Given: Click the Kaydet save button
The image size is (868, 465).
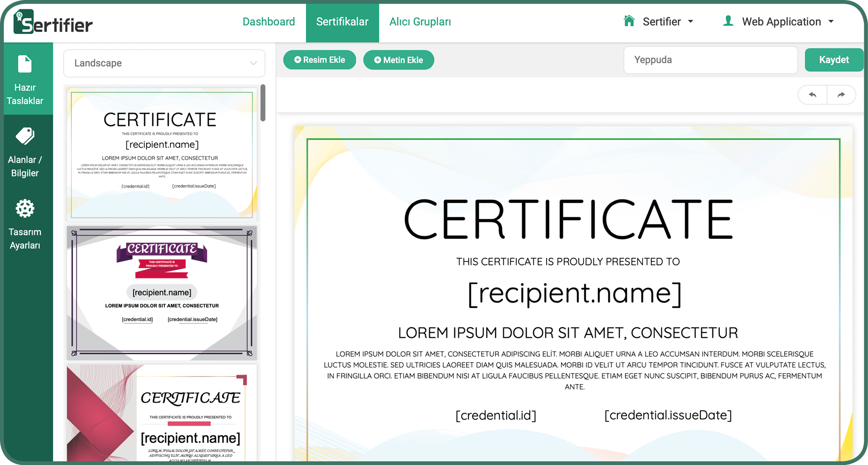Looking at the screenshot, I should click(x=834, y=60).
